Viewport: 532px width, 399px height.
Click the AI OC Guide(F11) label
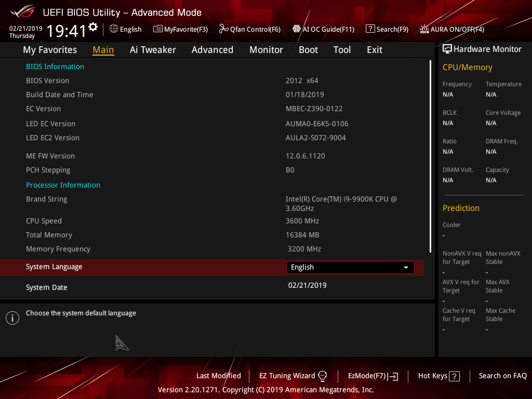[x=328, y=30]
